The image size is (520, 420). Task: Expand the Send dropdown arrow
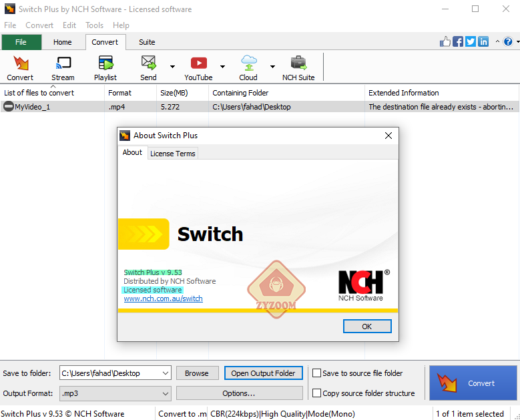click(172, 67)
